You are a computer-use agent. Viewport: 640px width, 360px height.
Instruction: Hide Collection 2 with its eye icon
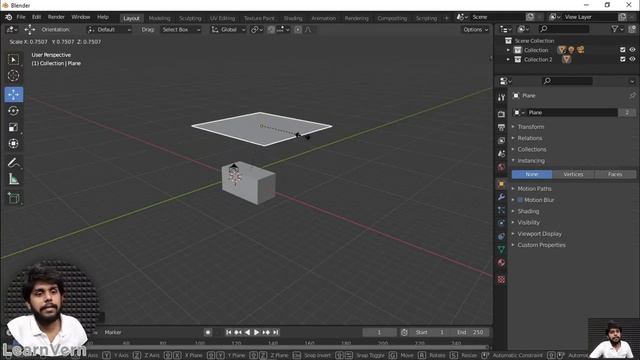(x=632, y=59)
